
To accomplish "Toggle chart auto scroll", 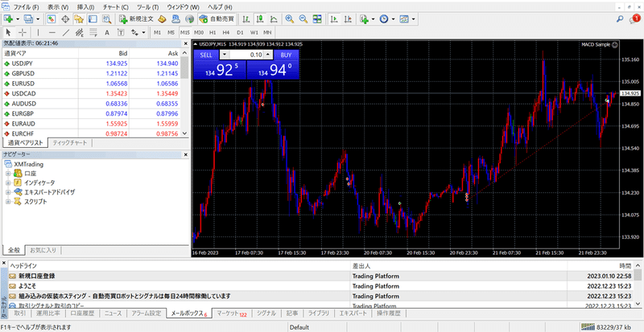I will pyautogui.click(x=334, y=18).
